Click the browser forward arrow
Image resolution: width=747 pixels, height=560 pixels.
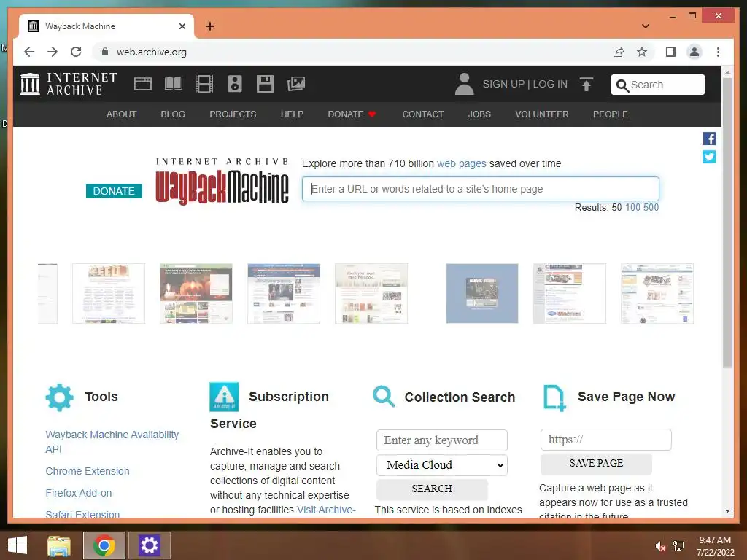53,52
